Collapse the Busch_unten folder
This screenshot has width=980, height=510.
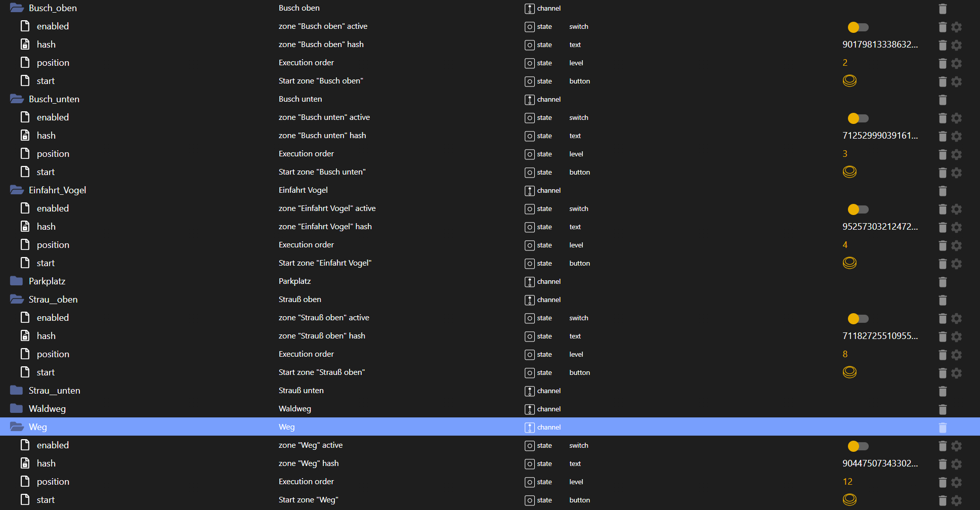tap(17, 99)
